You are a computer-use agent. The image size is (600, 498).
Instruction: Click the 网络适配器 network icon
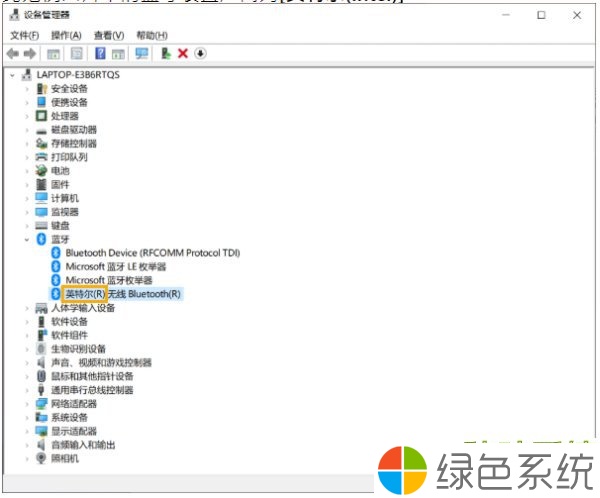[x=41, y=404]
